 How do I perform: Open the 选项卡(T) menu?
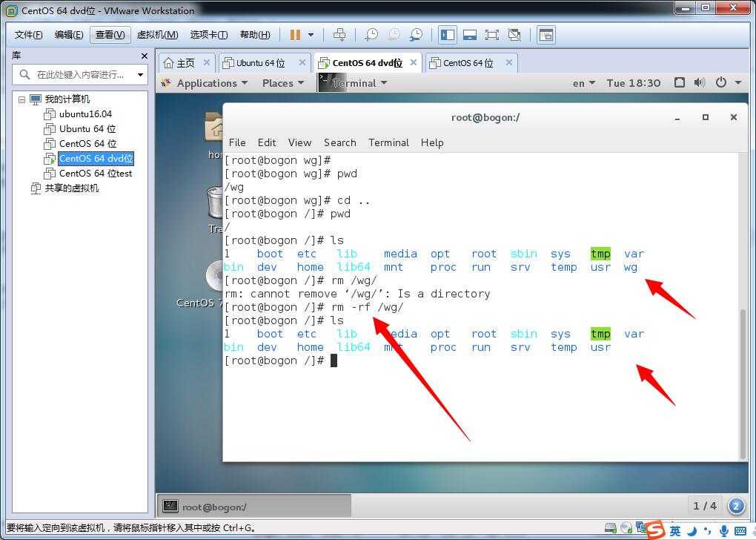point(209,35)
